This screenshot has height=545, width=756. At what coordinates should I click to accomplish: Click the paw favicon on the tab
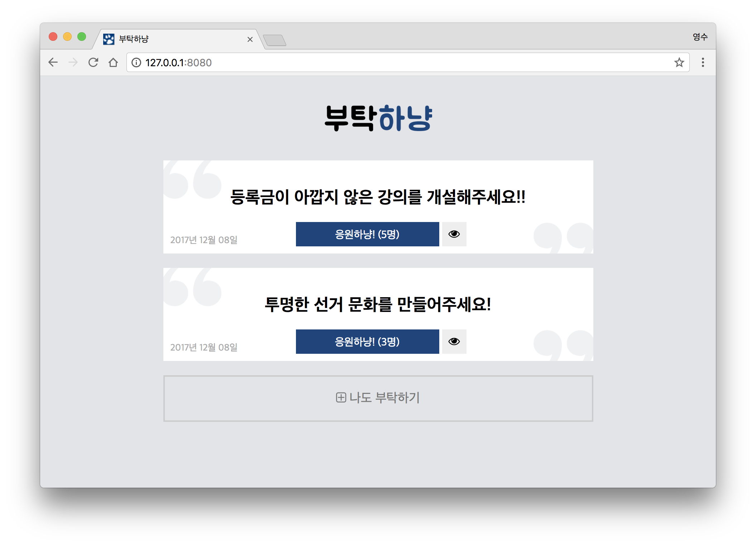(x=109, y=39)
